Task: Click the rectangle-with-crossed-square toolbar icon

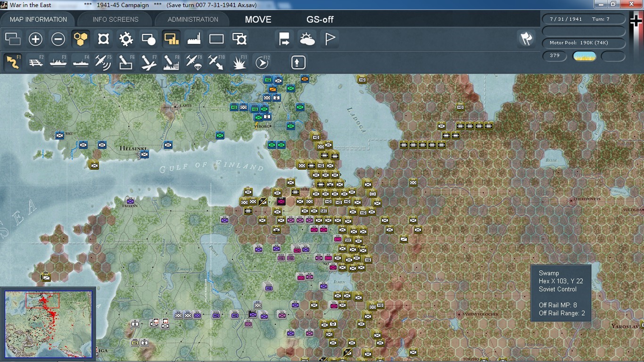Action: 239,39
